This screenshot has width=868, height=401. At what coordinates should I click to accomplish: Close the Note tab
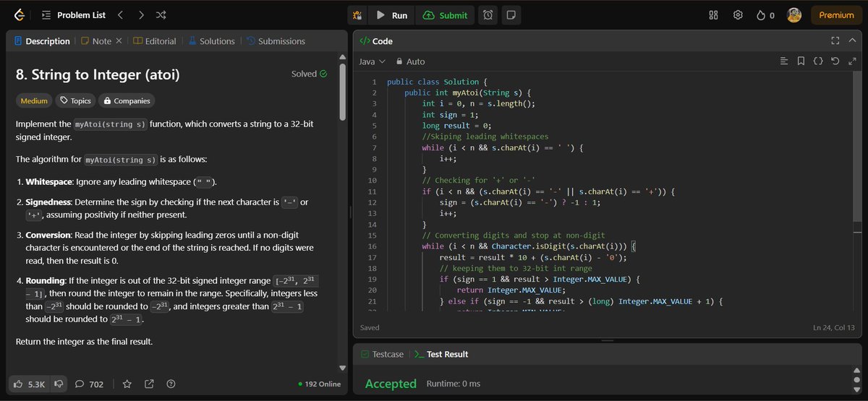click(119, 41)
